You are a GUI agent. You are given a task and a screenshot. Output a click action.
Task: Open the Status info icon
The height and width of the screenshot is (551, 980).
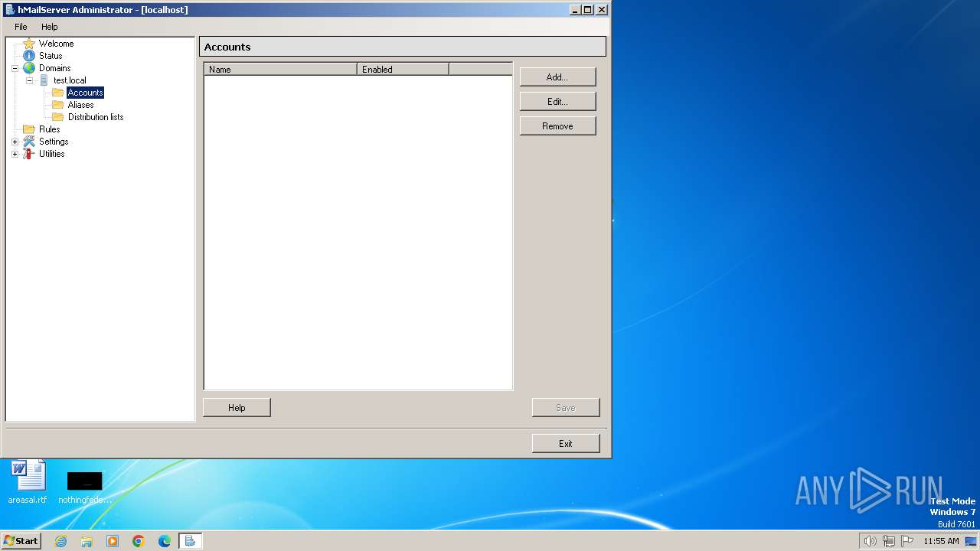pyautogui.click(x=29, y=56)
